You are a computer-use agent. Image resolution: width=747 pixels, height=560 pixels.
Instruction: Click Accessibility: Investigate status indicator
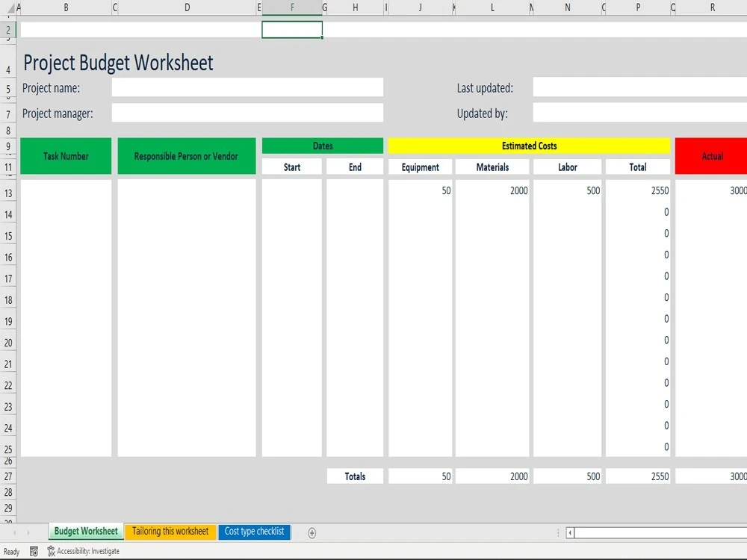[x=84, y=552]
